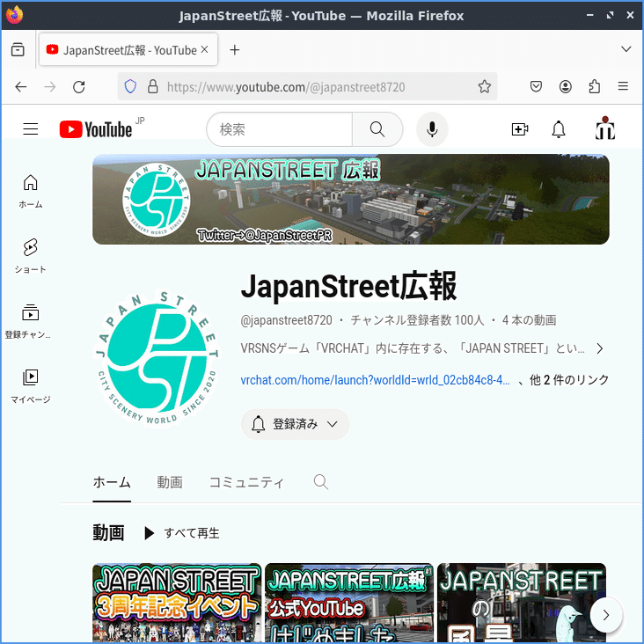Select the 動画 channel tab
The height and width of the screenshot is (644, 644).
(170, 482)
